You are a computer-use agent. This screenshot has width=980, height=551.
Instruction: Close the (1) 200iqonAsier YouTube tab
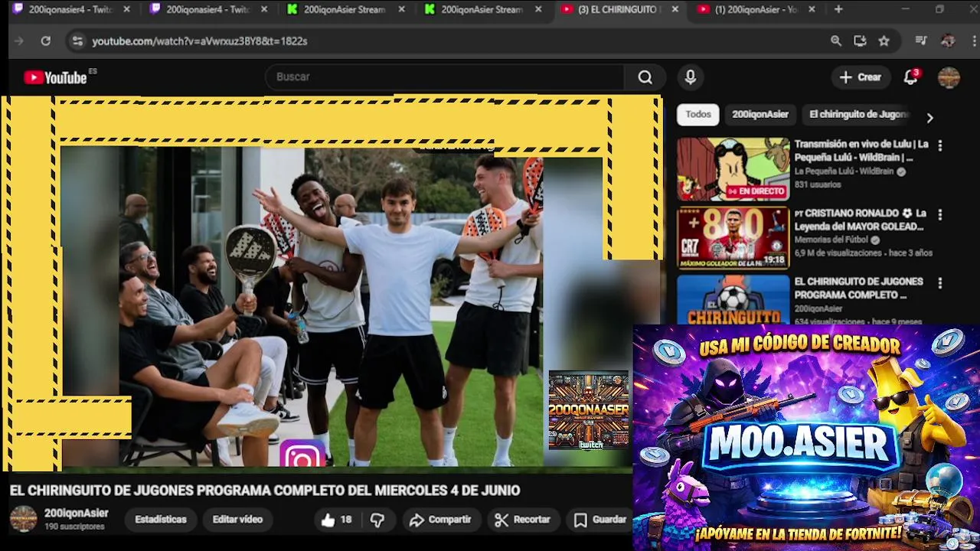pos(812,9)
